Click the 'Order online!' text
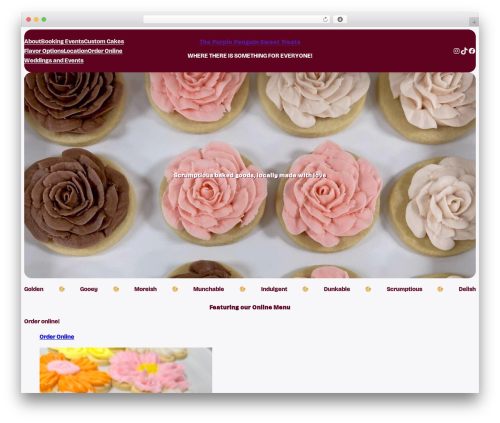This screenshot has width=500, height=423. click(x=42, y=321)
